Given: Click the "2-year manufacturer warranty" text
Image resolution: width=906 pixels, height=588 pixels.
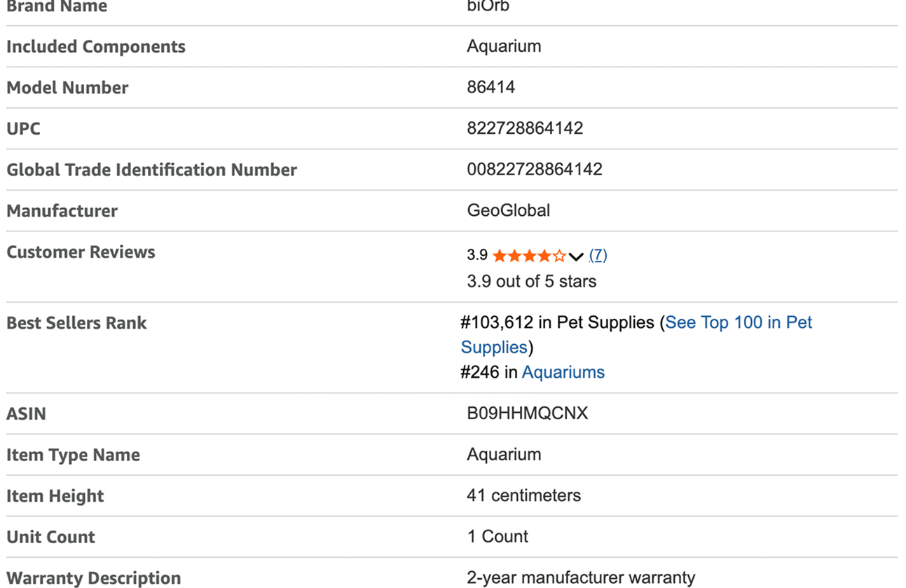Looking at the screenshot, I should [x=581, y=578].
